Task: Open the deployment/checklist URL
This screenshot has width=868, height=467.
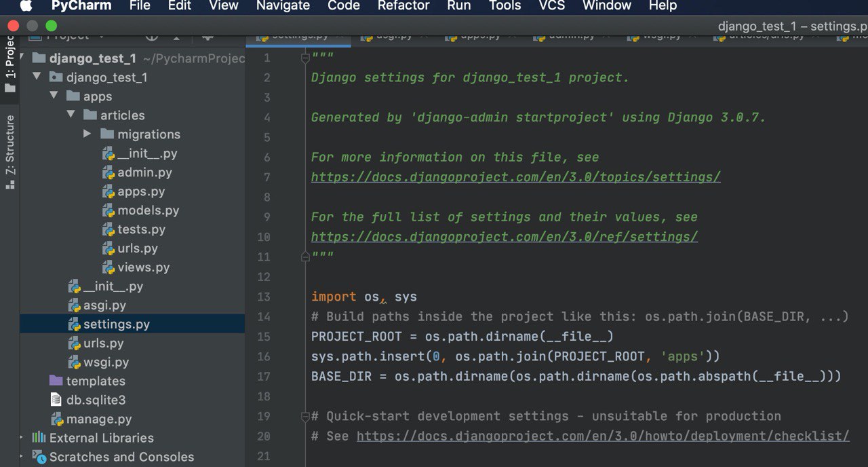Action: [603, 436]
